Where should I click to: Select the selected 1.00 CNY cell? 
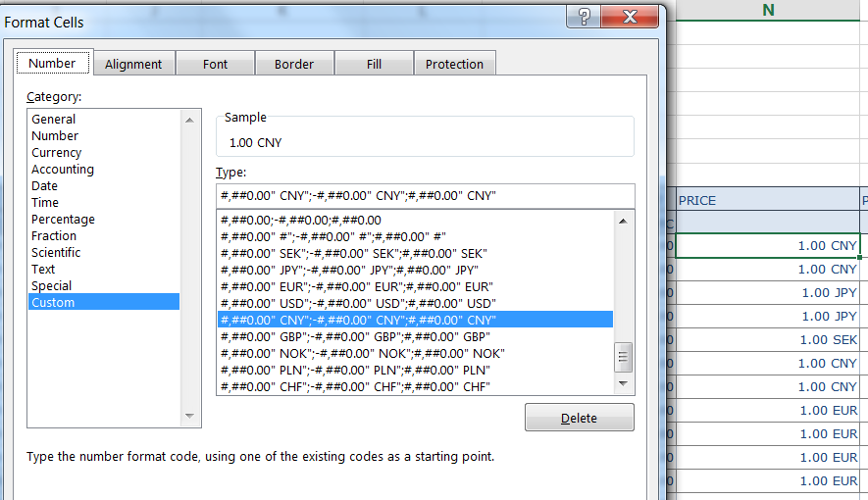pos(768,245)
